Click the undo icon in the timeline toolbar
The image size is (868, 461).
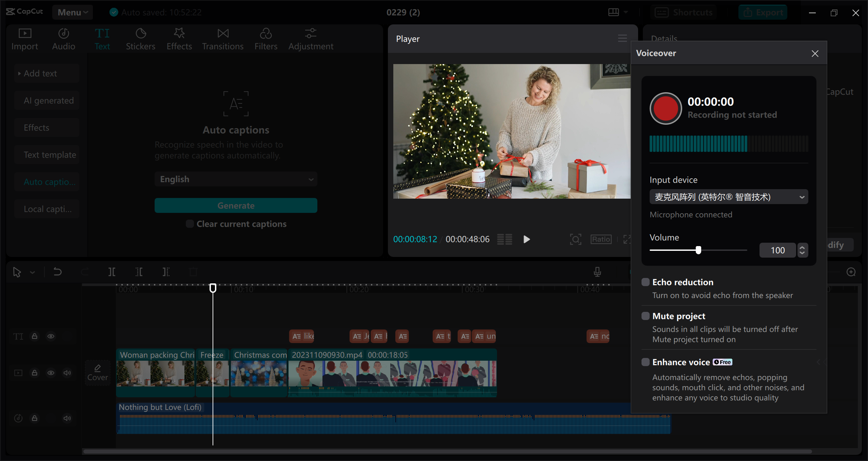coord(57,272)
